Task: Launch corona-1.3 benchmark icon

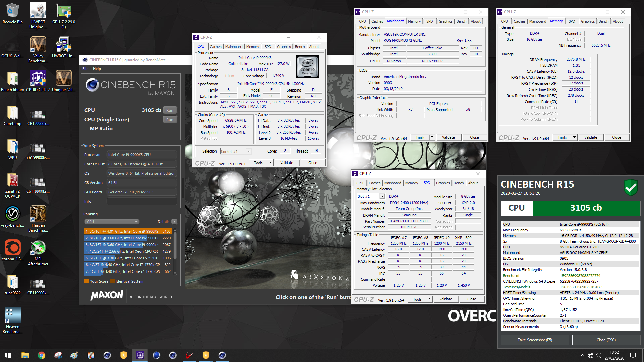Action: pyautogui.click(x=12, y=251)
